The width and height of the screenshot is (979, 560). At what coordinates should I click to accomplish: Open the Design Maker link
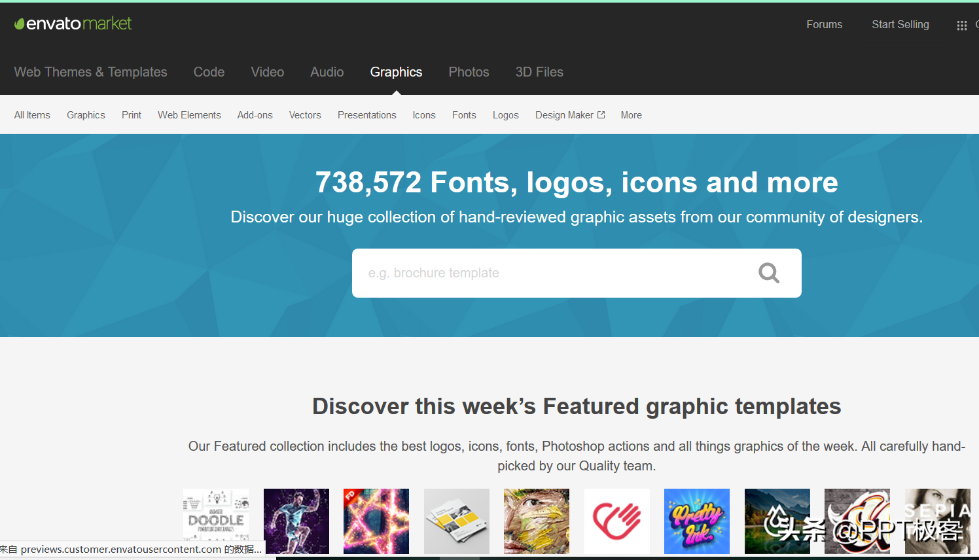(x=570, y=115)
